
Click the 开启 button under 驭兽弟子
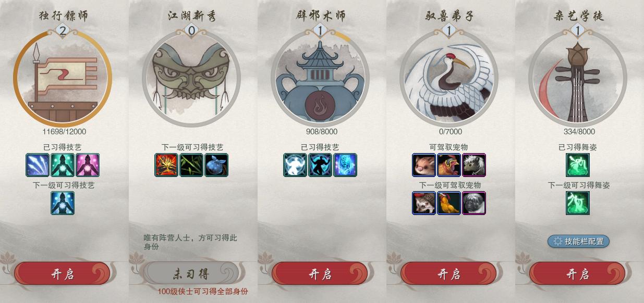[x=448, y=274]
